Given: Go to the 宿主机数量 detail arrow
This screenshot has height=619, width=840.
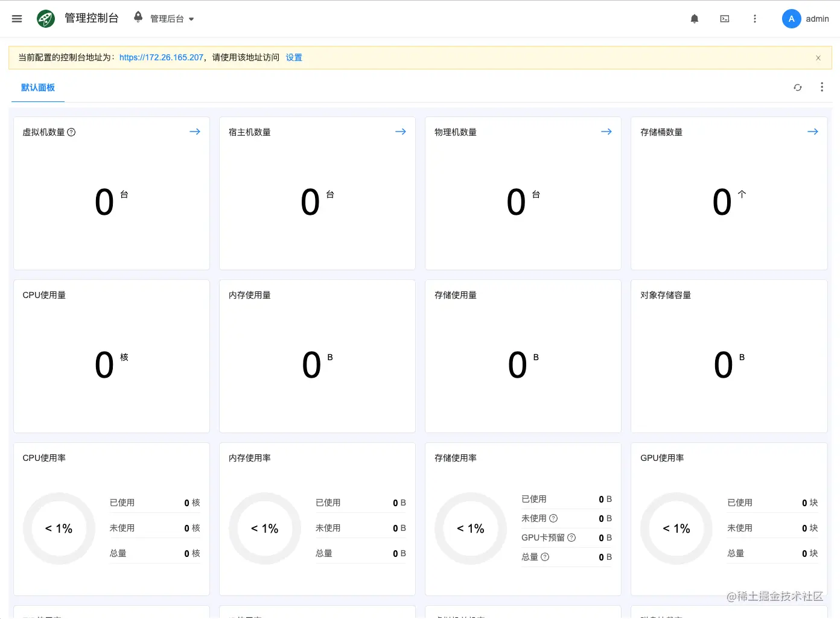Looking at the screenshot, I should pyautogui.click(x=401, y=132).
